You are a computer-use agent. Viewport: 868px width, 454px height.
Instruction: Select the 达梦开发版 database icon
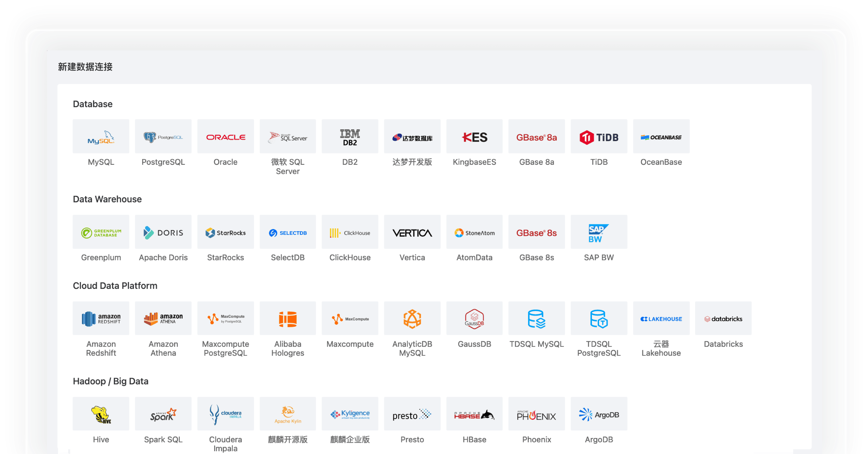412,136
